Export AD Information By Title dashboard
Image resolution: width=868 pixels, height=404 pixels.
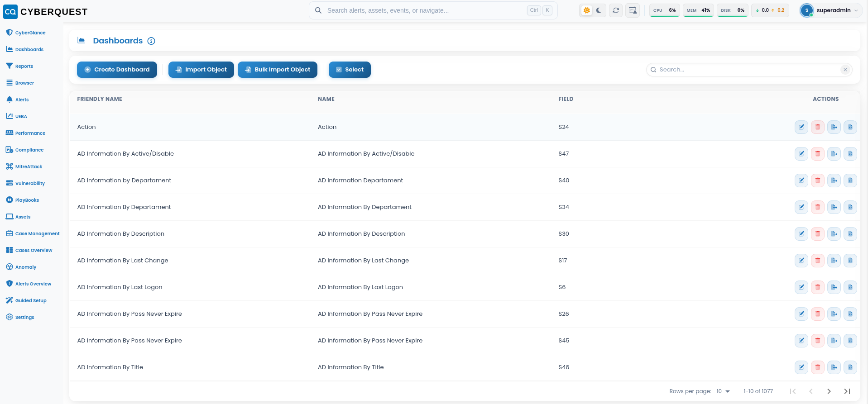click(x=834, y=367)
